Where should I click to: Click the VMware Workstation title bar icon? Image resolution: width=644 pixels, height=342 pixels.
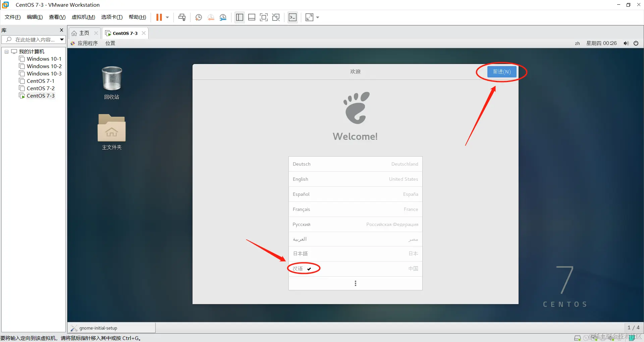(5, 5)
